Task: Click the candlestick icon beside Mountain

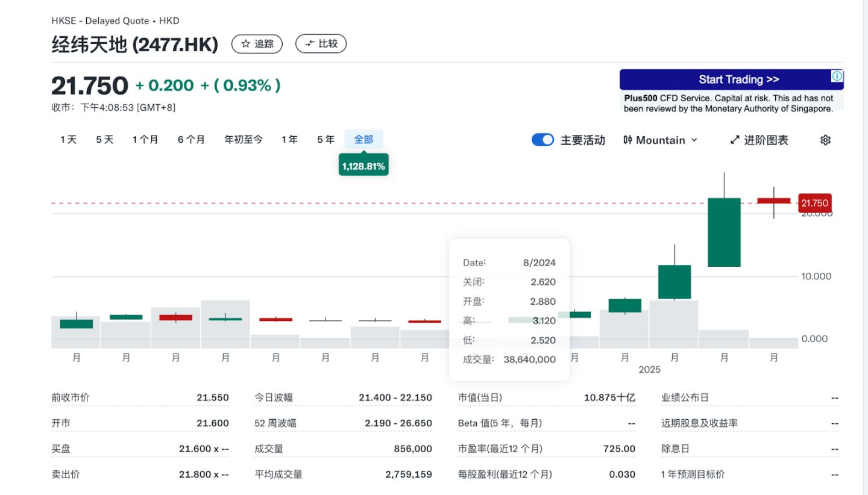Action: 627,140
